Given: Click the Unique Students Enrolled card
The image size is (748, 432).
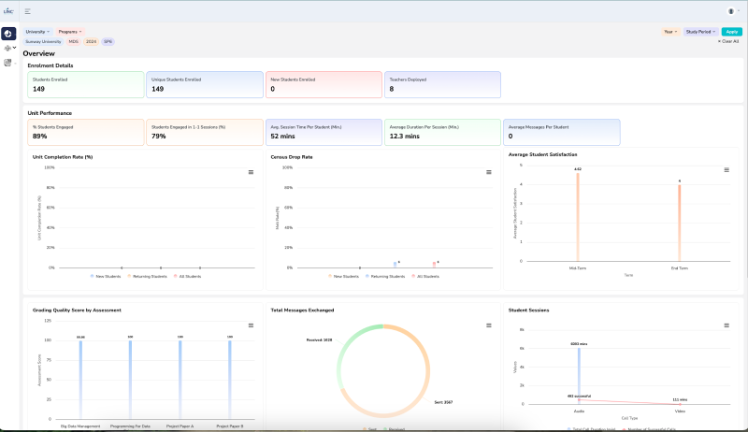Looking at the screenshot, I should tap(205, 84).
